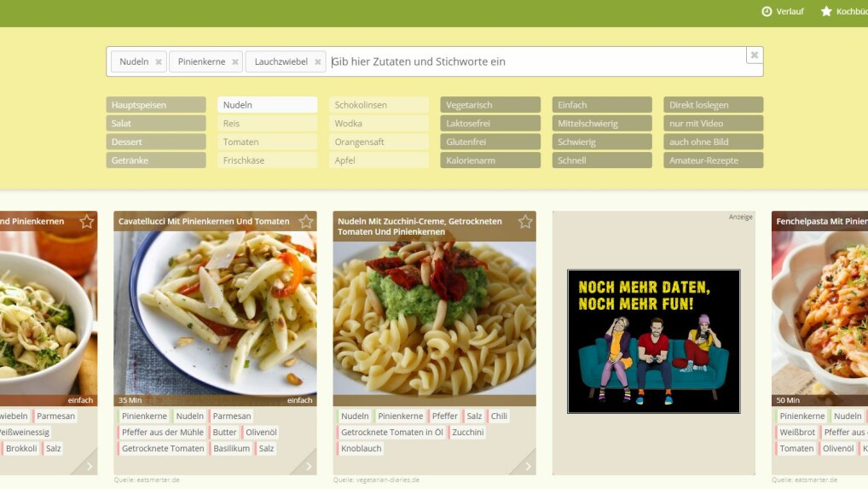Click Chili ingredient tag
868x489 pixels.
pos(498,416)
